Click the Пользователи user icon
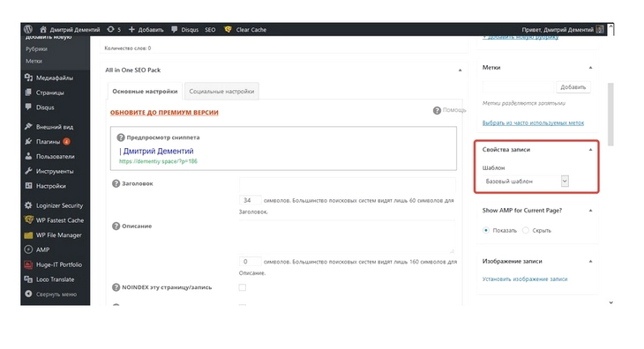Image resolution: width=644 pixels, height=349 pixels. point(28,156)
